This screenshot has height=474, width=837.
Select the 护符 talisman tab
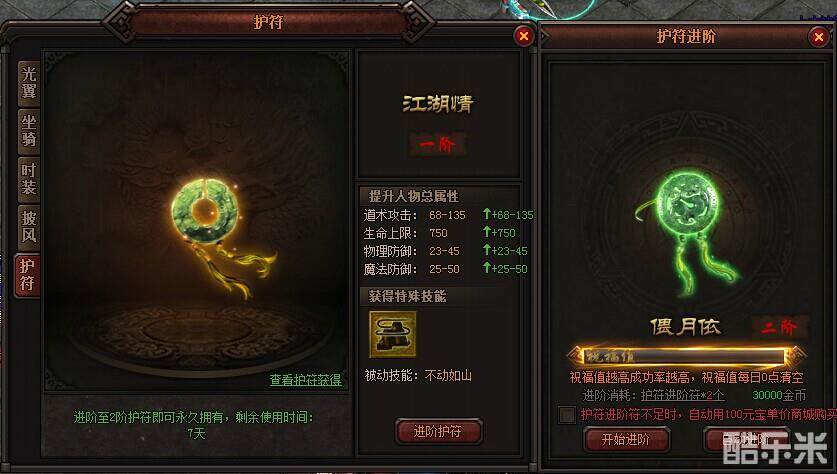click(27, 275)
